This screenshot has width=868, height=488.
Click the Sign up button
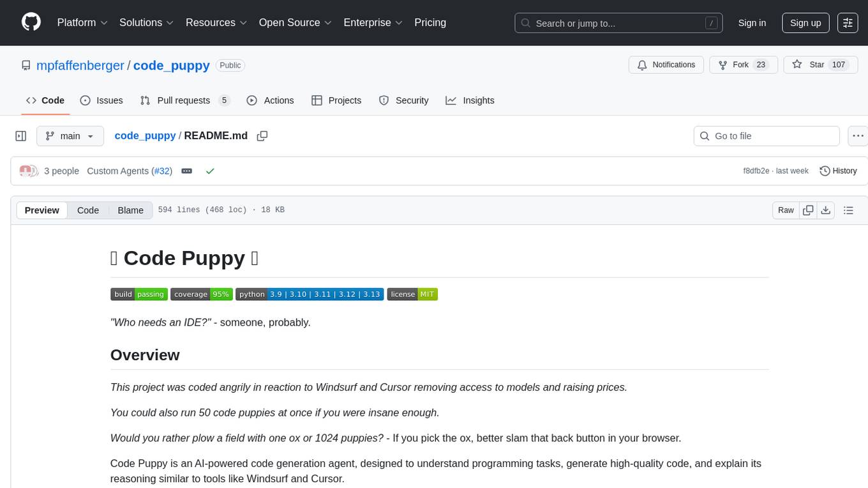[805, 23]
